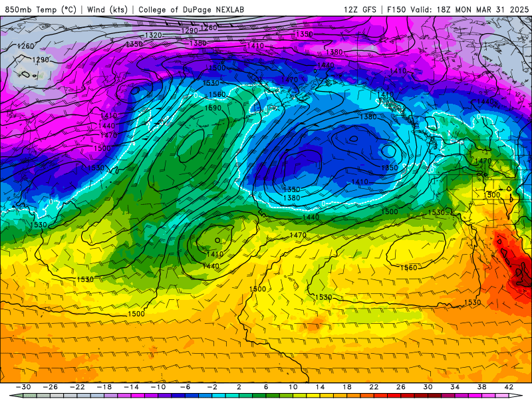Click the "F150 Valid: 18Z MON MAR 31 2025" text

[x=458, y=9]
